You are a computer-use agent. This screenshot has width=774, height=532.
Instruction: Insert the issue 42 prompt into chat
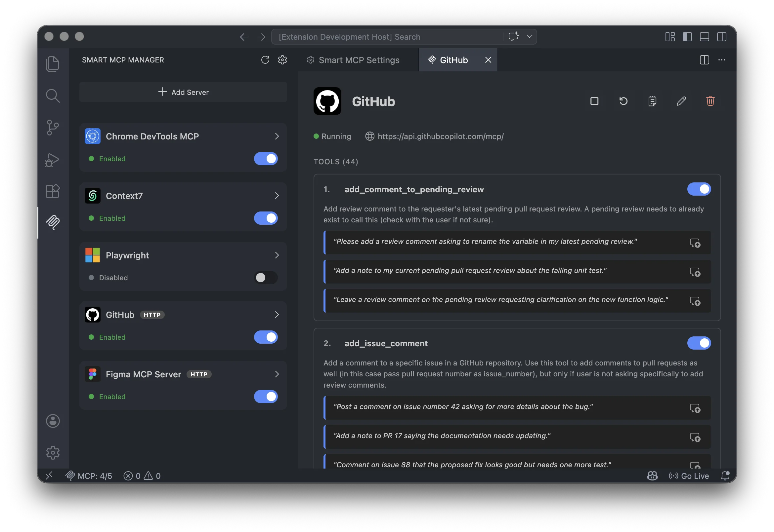pos(696,409)
